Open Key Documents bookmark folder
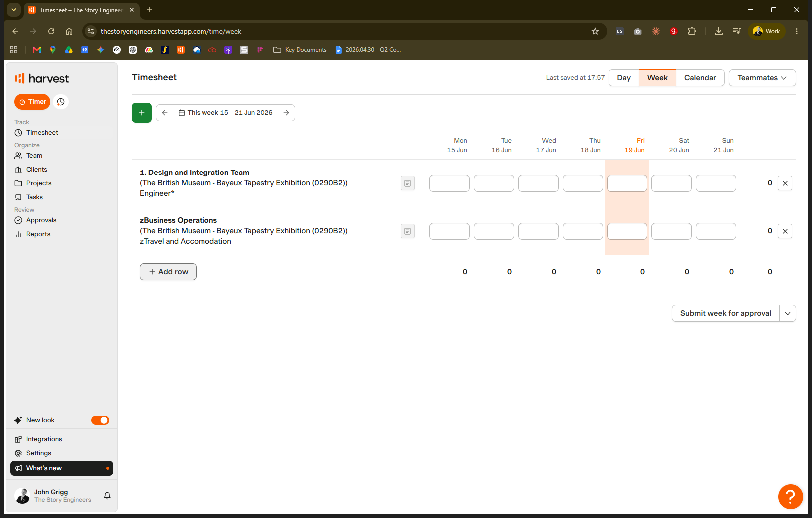 300,50
